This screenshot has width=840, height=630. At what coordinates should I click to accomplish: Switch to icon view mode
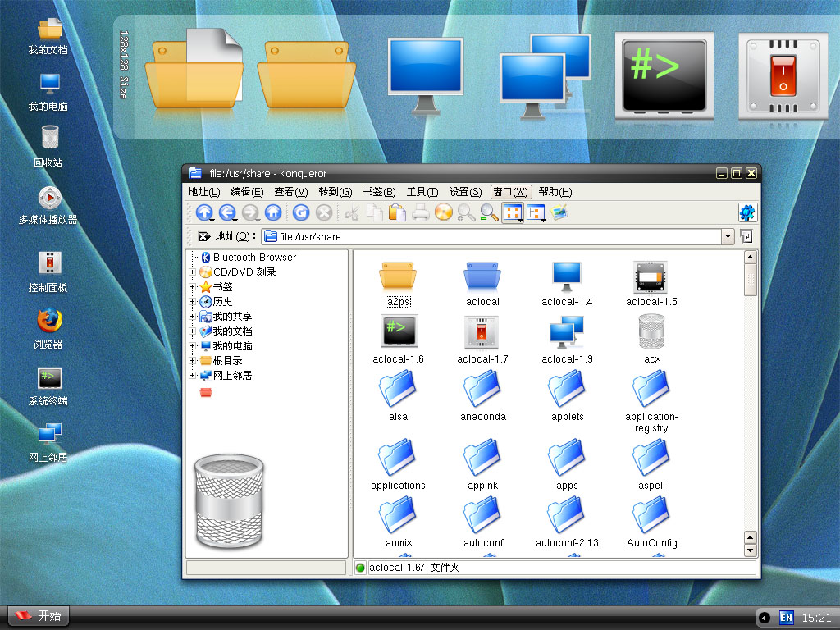pyautogui.click(x=513, y=212)
